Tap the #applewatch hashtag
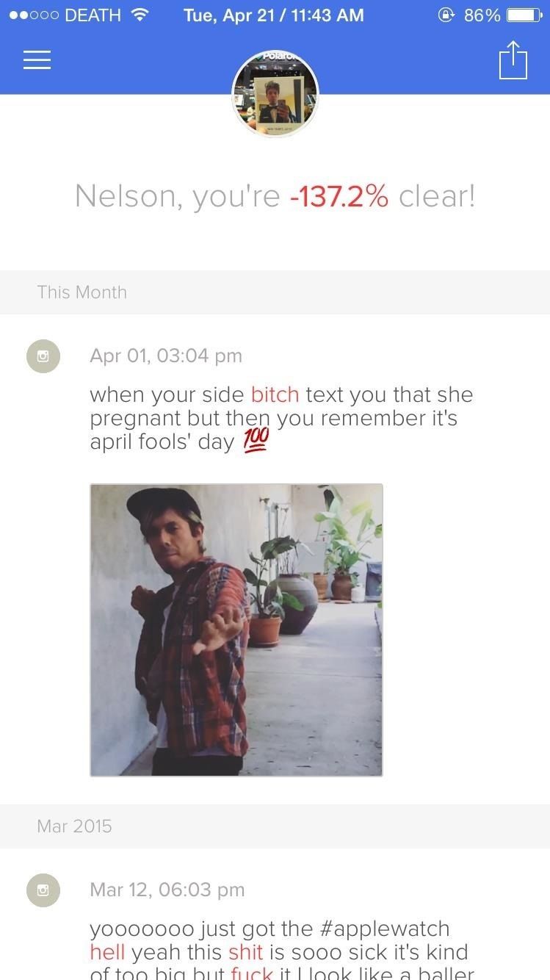Screen dimensions: 550x980 tap(385, 929)
